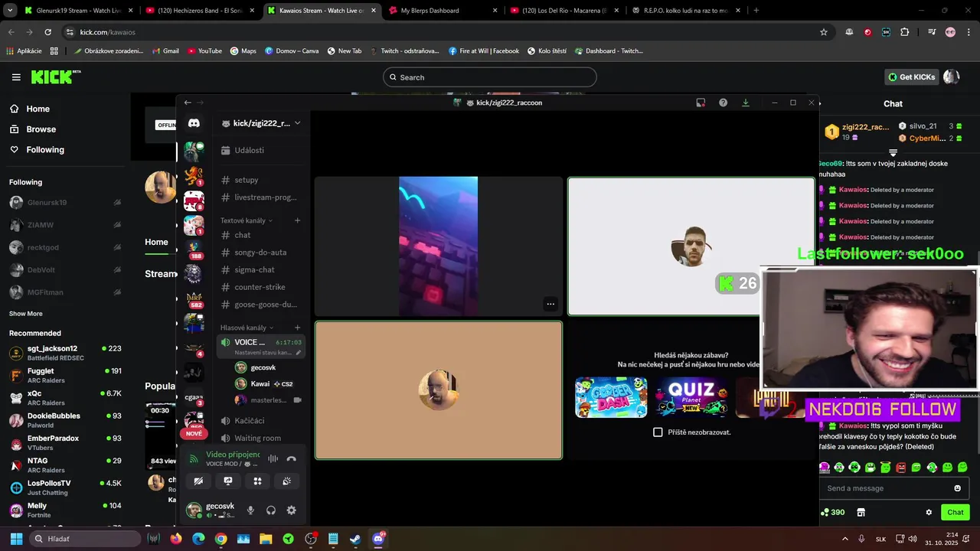Open Chrome extensions puzzle icon
The height and width of the screenshot is (551, 980).
[x=905, y=32]
